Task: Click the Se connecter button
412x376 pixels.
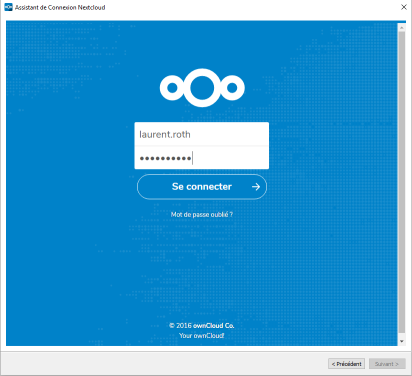Action: [x=202, y=187]
